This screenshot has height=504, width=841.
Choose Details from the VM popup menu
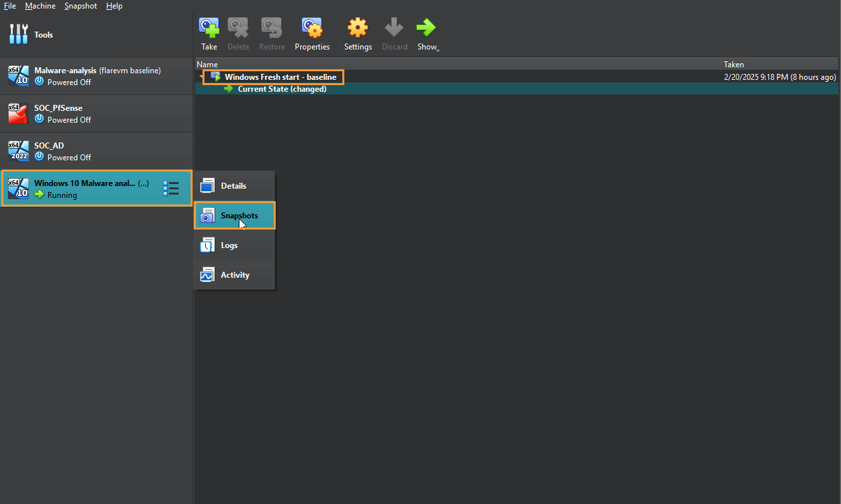pyautogui.click(x=234, y=186)
